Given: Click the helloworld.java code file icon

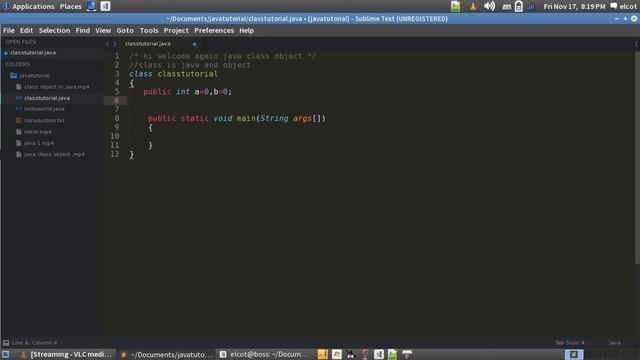Looking at the screenshot, I should click(19, 109).
